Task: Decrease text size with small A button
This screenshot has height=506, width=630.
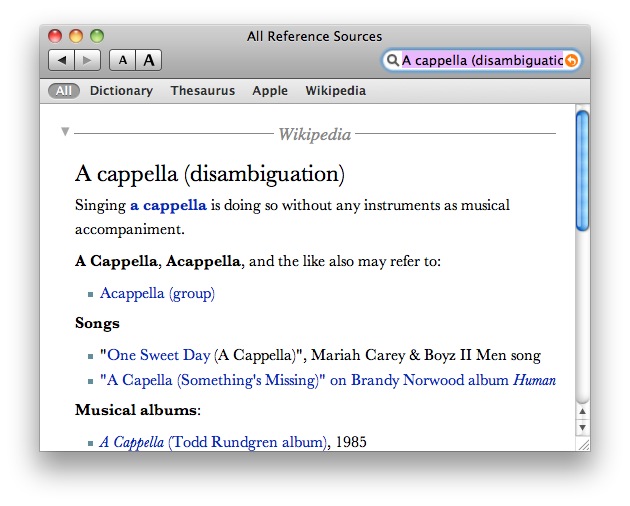Action: (x=123, y=60)
